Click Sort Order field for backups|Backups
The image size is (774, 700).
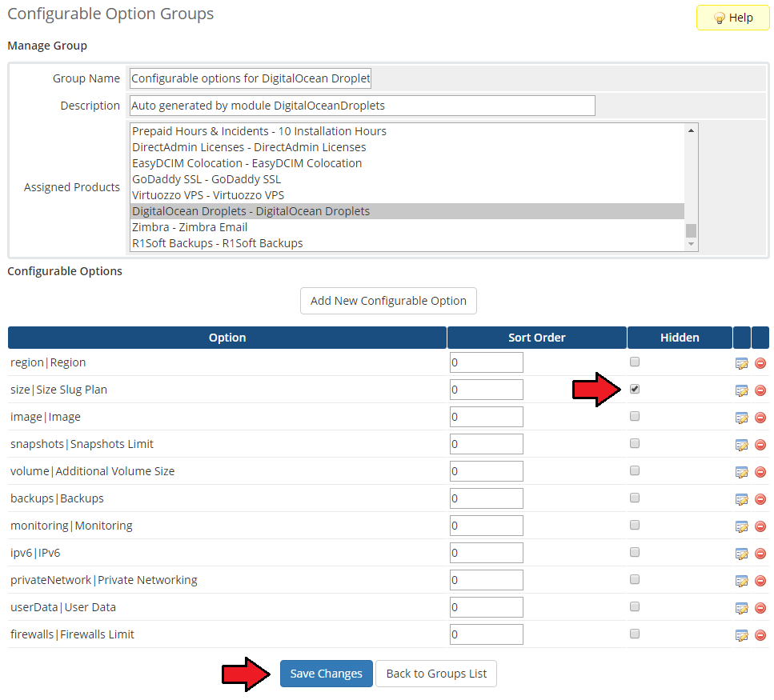(x=486, y=498)
